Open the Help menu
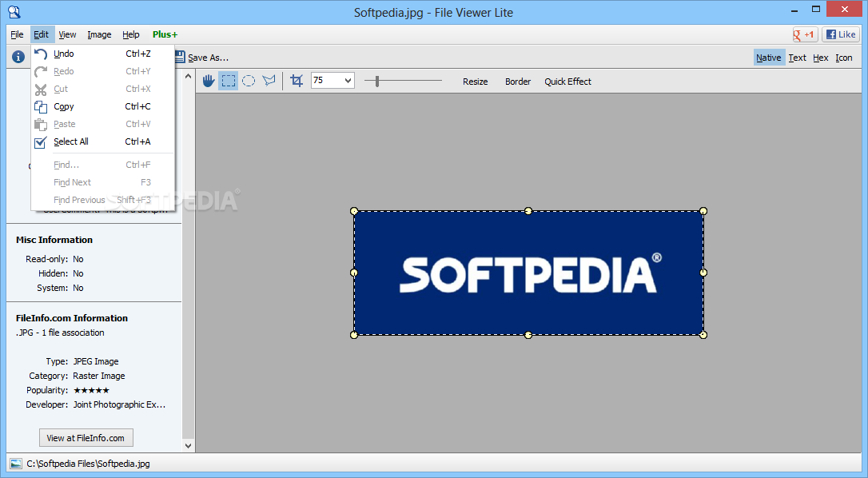Viewport: 868px width, 478px height. (x=131, y=34)
